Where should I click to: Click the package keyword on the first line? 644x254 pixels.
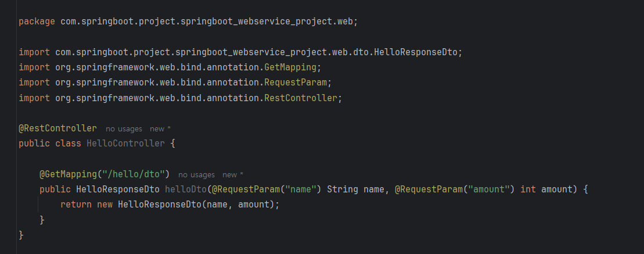[x=37, y=22]
